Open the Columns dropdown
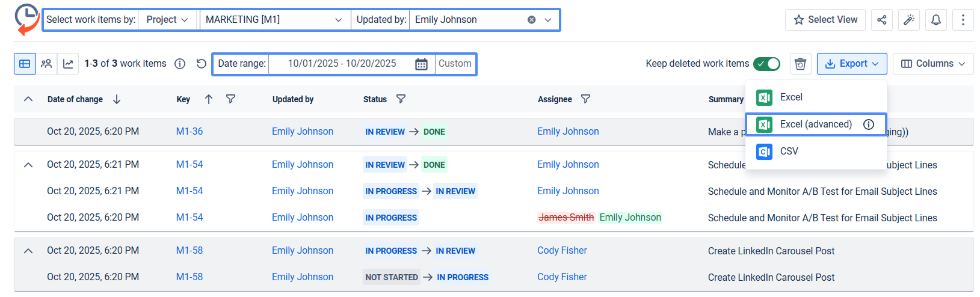This screenshot has height=297, width=980. pos(933,64)
